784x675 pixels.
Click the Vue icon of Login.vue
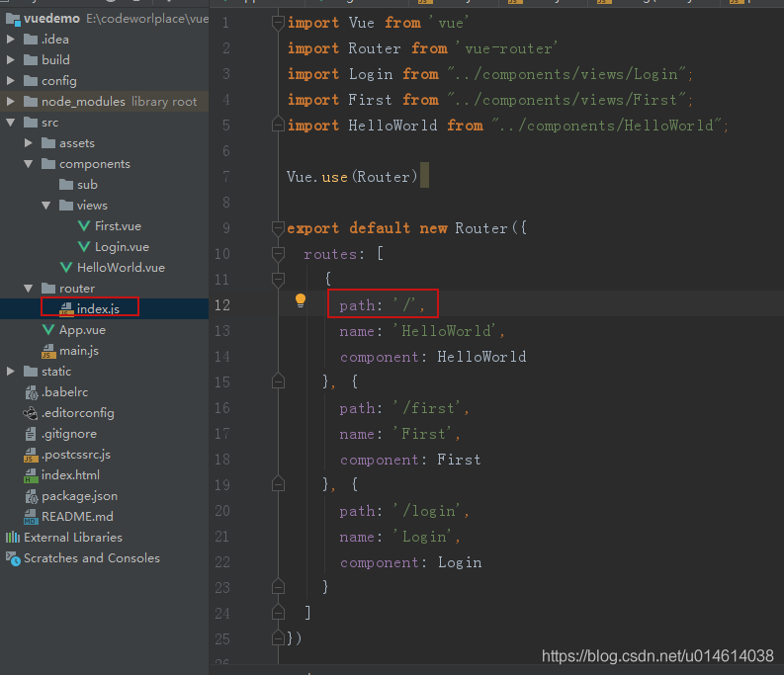point(84,247)
